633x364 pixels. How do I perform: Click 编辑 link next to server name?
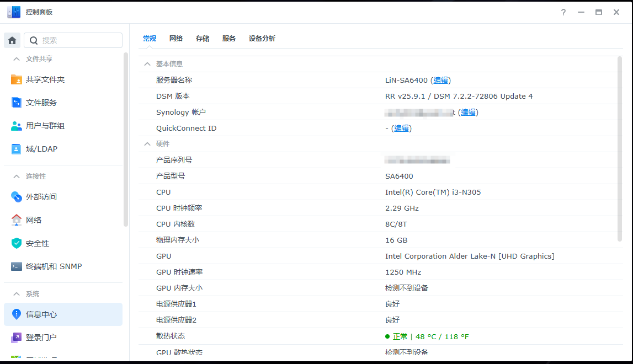point(440,81)
